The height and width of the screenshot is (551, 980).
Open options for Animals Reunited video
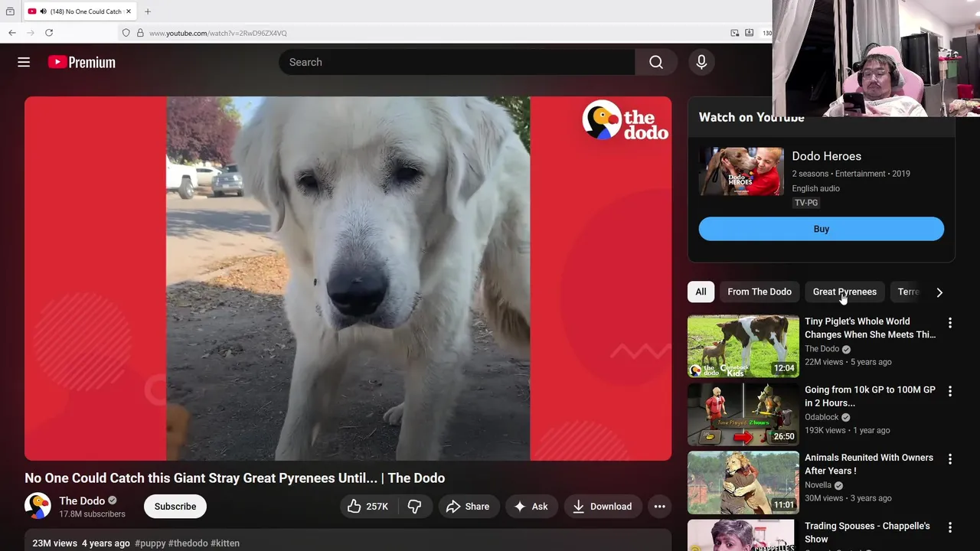[949, 459]
